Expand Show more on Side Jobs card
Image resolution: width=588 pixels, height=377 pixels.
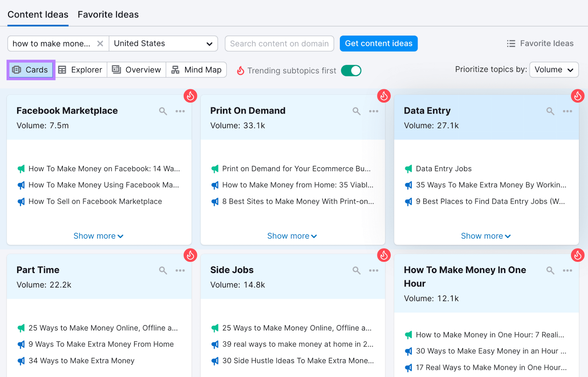click(292, 374)
